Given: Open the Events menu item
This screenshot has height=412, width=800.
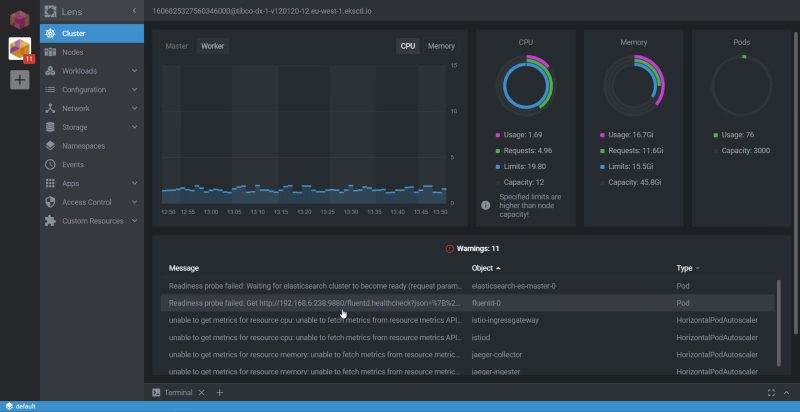Looking at the screenshot, I should (92, 165).
